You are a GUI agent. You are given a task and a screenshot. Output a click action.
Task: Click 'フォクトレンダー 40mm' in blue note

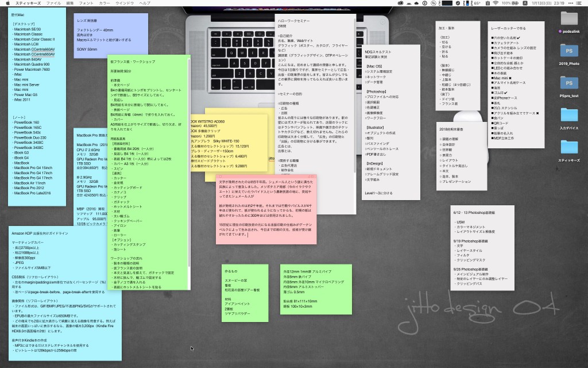point(95,30)
